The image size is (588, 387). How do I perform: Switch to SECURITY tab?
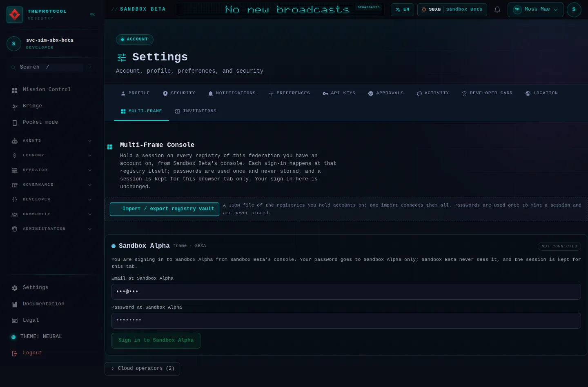(x=179, y=93)
